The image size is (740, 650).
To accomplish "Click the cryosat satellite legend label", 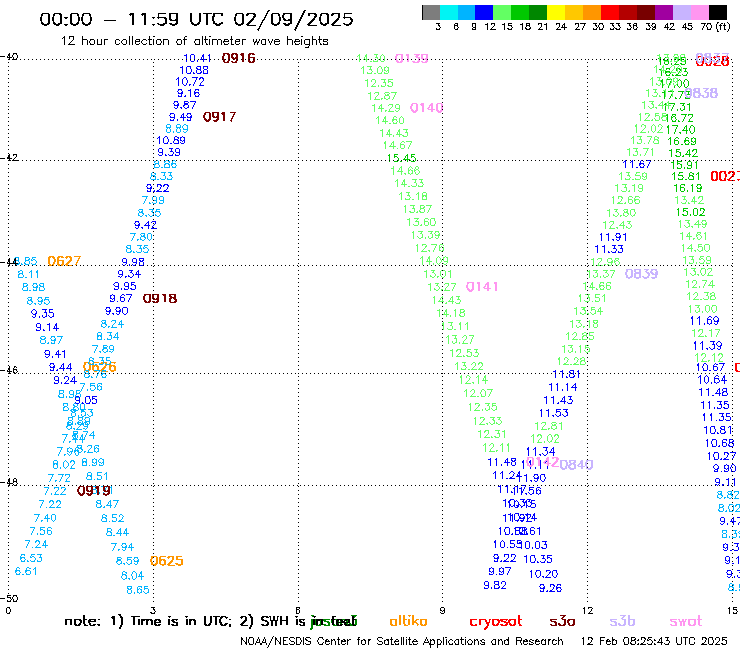I will (x=496, y=622).
